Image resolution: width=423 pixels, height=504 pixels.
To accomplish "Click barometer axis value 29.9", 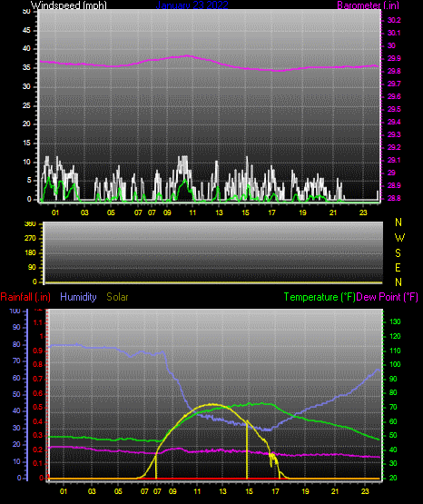I will tap(394, 58).
